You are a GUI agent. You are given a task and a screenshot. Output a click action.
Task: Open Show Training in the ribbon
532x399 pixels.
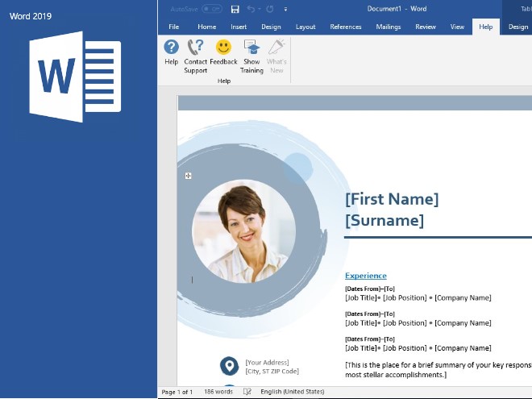(251, 48)
